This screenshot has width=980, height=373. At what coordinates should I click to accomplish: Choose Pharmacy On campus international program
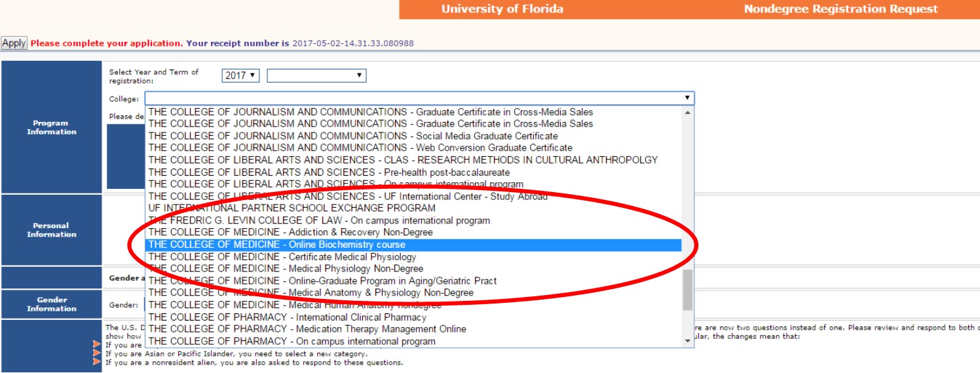click(x=413, y=341)
